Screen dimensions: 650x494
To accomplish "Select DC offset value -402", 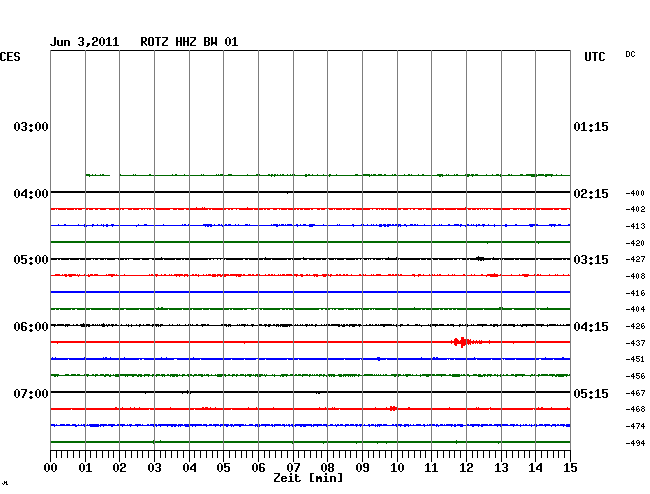I will click(635, 209).
